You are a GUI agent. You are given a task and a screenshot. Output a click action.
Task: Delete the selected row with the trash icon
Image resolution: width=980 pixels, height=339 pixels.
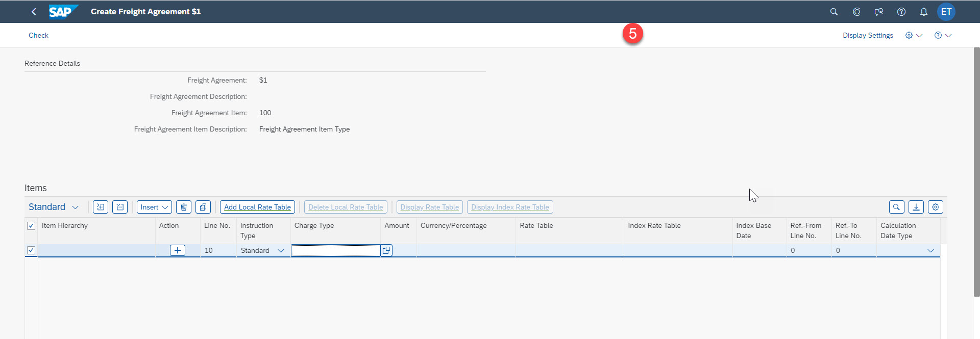tap(184, 207)
